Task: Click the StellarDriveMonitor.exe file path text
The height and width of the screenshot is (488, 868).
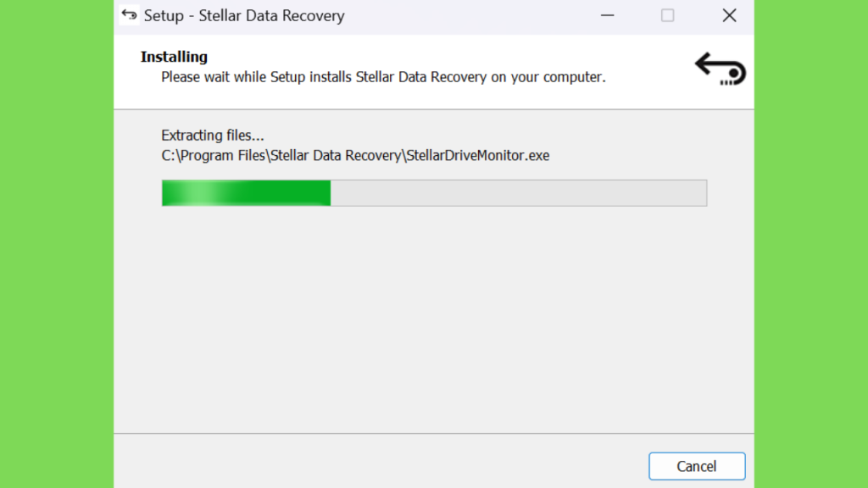Action: (x=355, y=156)
